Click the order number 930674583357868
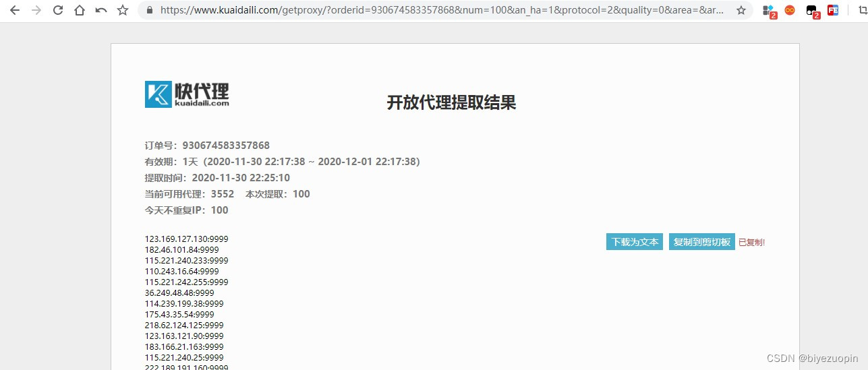The width and height of the screenshot is (868, 370). point(226,146)
